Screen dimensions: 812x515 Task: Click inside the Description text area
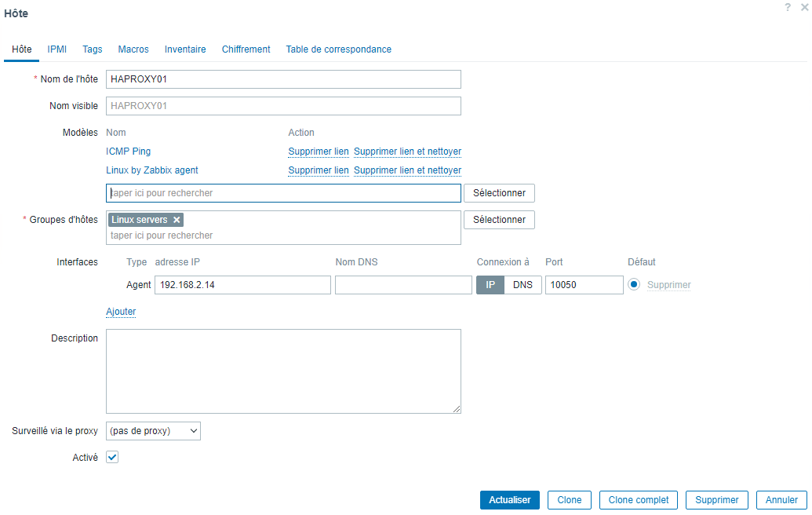pyautogui.click(x=282, y=369)
